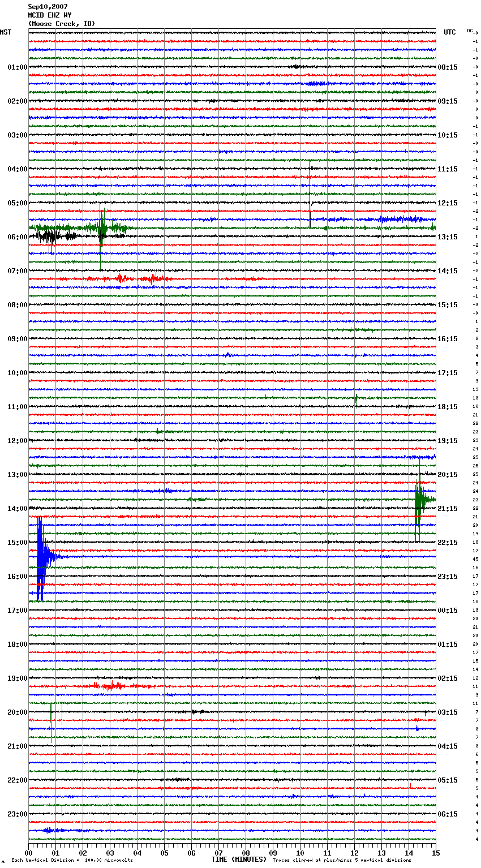Click the 06:15 UTC time label

(x=448, y=814)
